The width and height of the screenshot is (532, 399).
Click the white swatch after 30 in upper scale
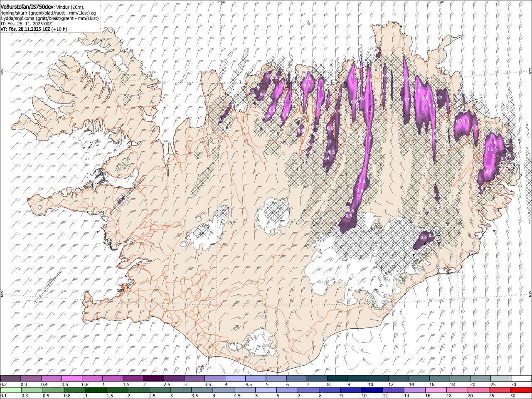pyautogui.click(x=521, y=378)
